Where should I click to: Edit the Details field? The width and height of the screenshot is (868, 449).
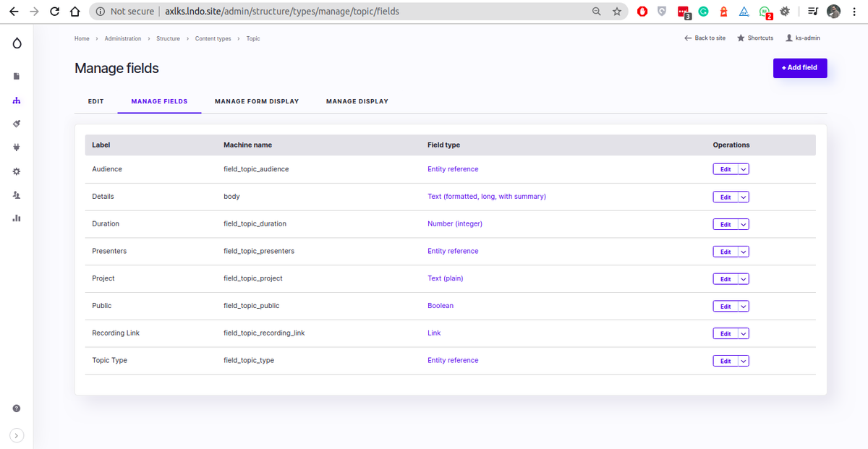tap(726, 197)
